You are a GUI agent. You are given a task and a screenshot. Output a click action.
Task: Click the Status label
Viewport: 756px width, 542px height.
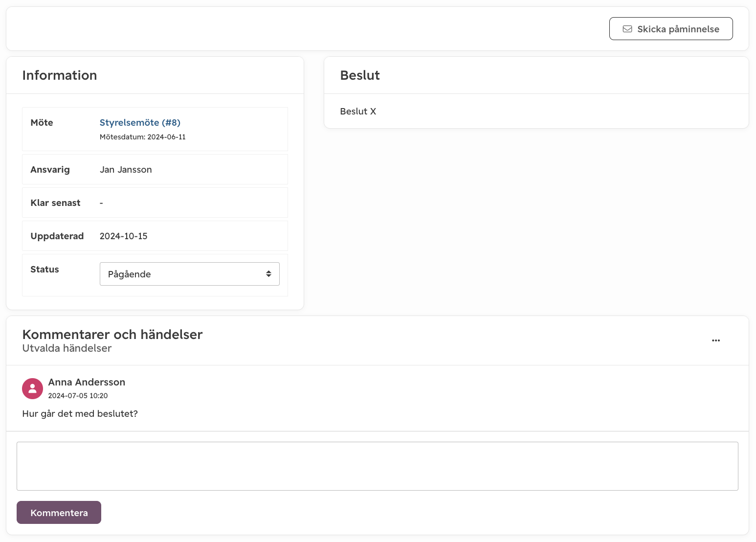pyautogui.click(x=44, y=270)
